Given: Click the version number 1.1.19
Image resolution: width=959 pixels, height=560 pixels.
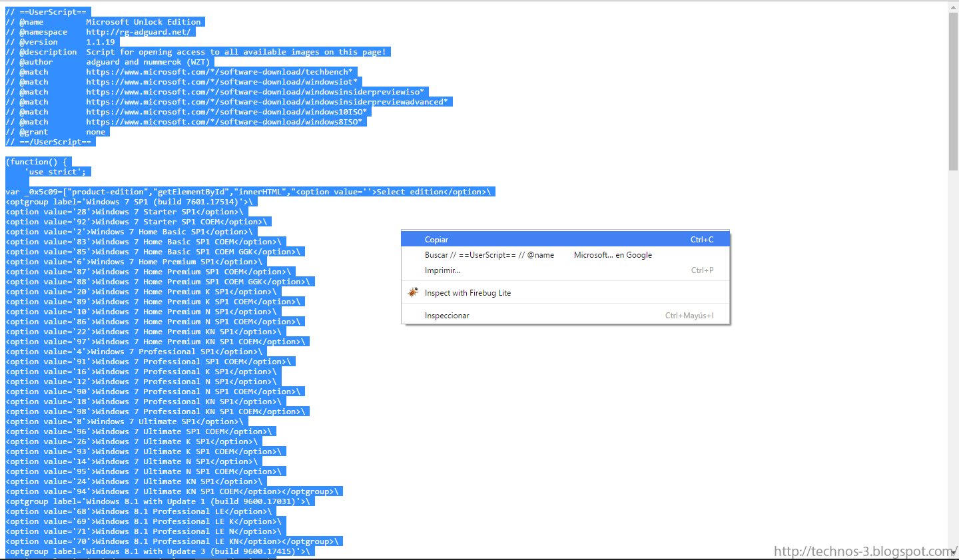Looking at the screenshot, I should (101, 42).
